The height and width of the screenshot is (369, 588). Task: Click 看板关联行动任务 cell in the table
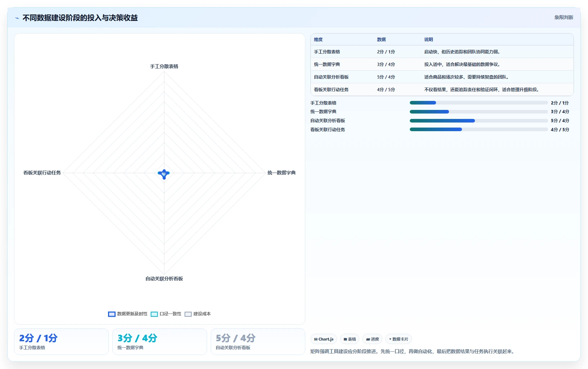(331, 90)
